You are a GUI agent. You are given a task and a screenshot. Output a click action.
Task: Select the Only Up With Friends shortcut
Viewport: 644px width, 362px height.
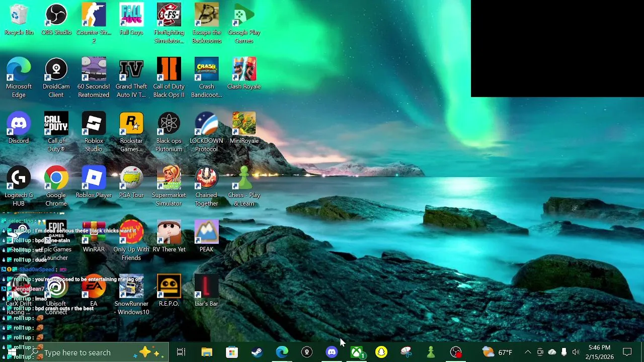131,241
